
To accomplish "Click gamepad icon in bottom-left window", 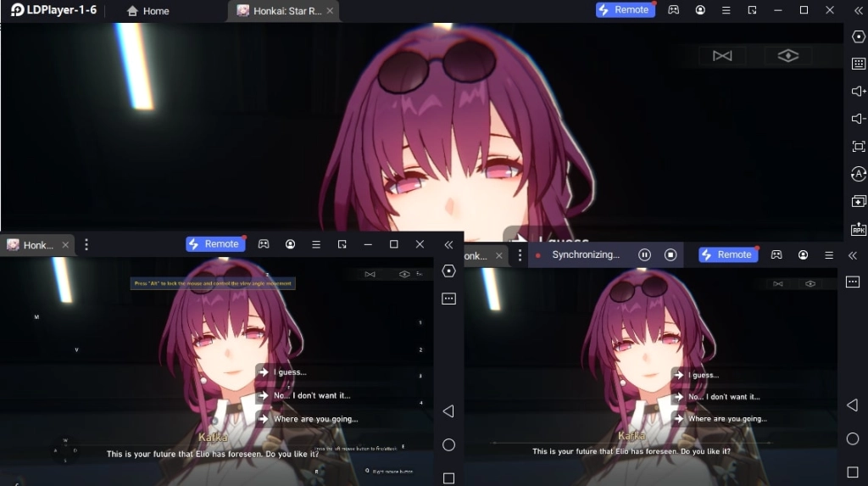I will click(x=264, y=243).
